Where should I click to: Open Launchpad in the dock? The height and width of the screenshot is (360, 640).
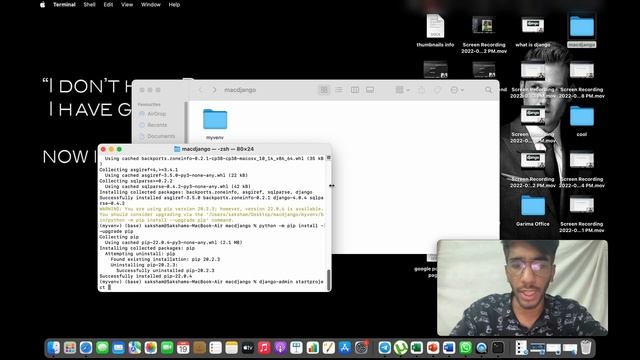tap(70, 348)
